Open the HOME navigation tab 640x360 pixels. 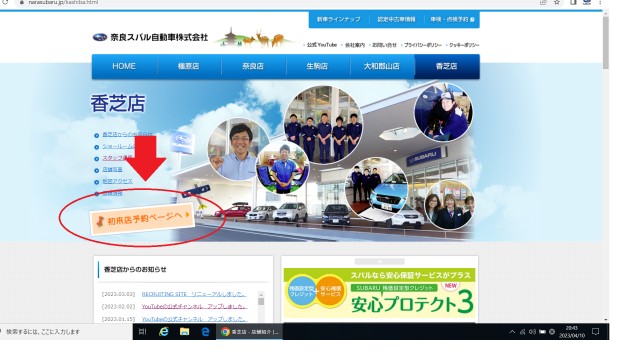(x=124, y=66)
